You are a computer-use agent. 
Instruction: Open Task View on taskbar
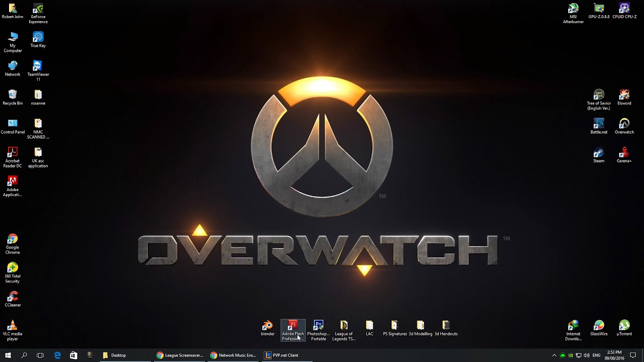click(x=40, y=355)
